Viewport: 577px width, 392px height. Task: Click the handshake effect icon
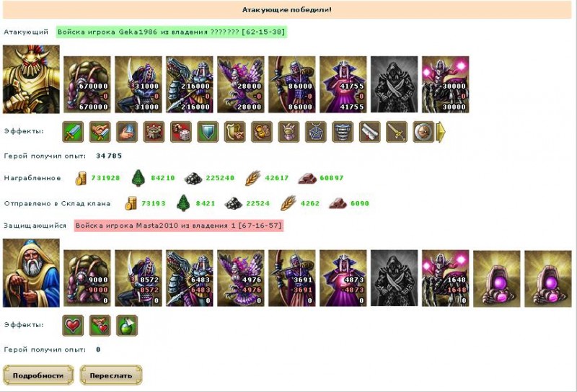coord(100,132)
